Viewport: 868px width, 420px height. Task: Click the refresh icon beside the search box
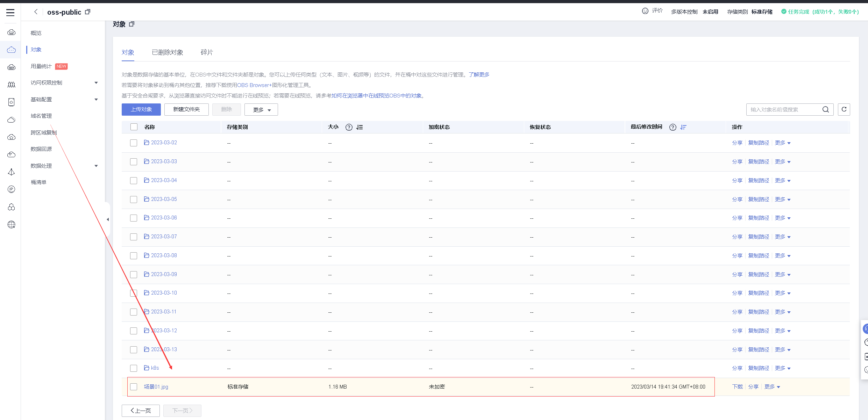click(844, 109)
